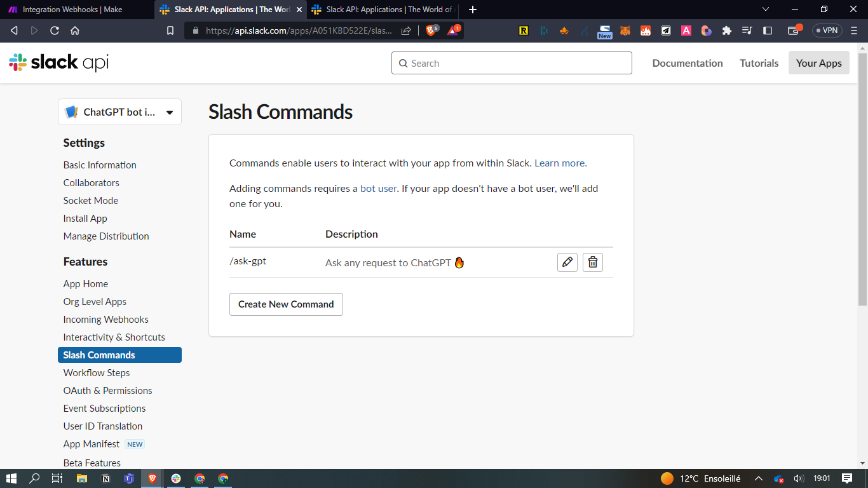
Task: Delete the /ask-gpt command with trash icon
Action: click(x=593, y=262)
